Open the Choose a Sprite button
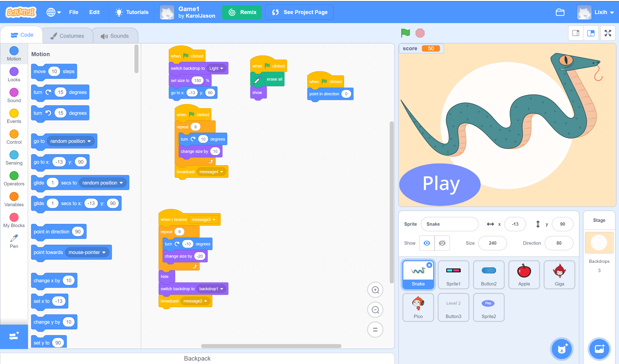This screenshot has width=619, height=364. [561, 349]
